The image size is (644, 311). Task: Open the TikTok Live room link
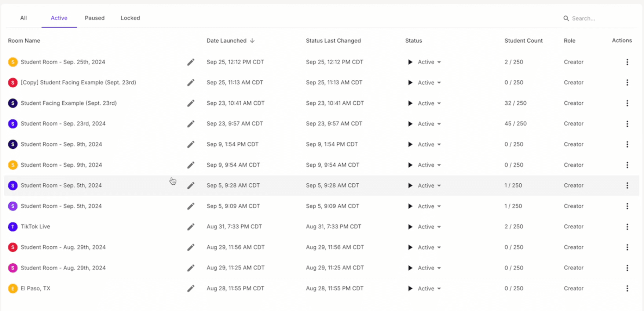coord(35,227)
